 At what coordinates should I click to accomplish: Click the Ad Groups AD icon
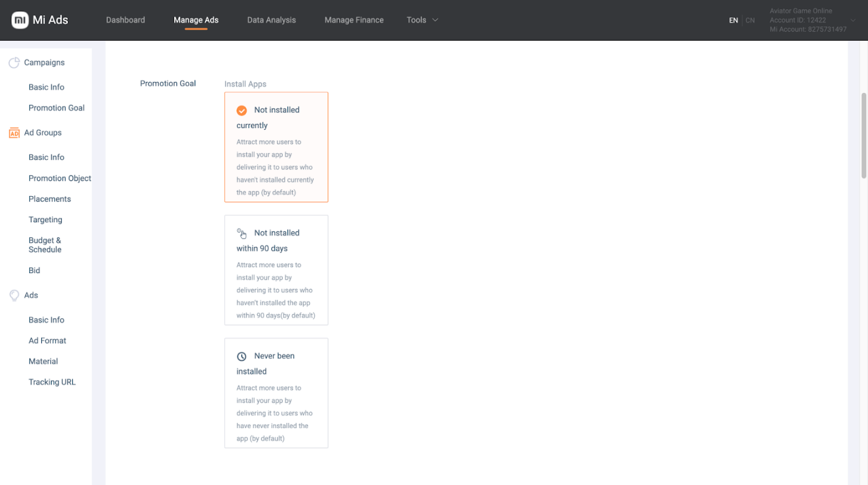tap(14, 133)
